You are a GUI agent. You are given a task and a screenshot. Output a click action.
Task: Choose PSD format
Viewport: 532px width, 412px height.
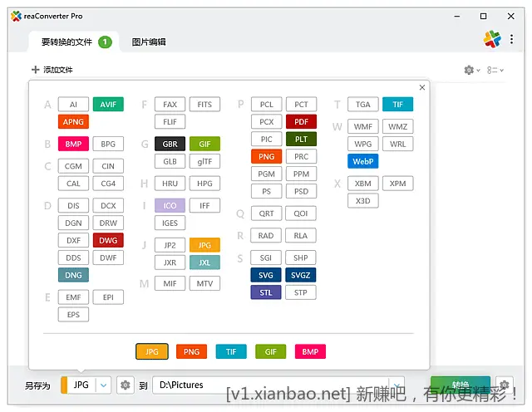click(x=301, y=191)
